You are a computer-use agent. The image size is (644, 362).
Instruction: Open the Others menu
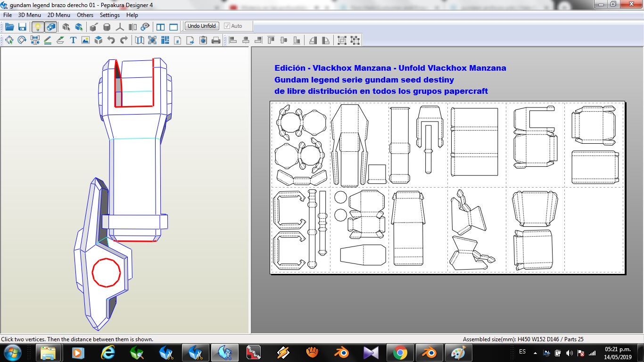coord(85,15)
